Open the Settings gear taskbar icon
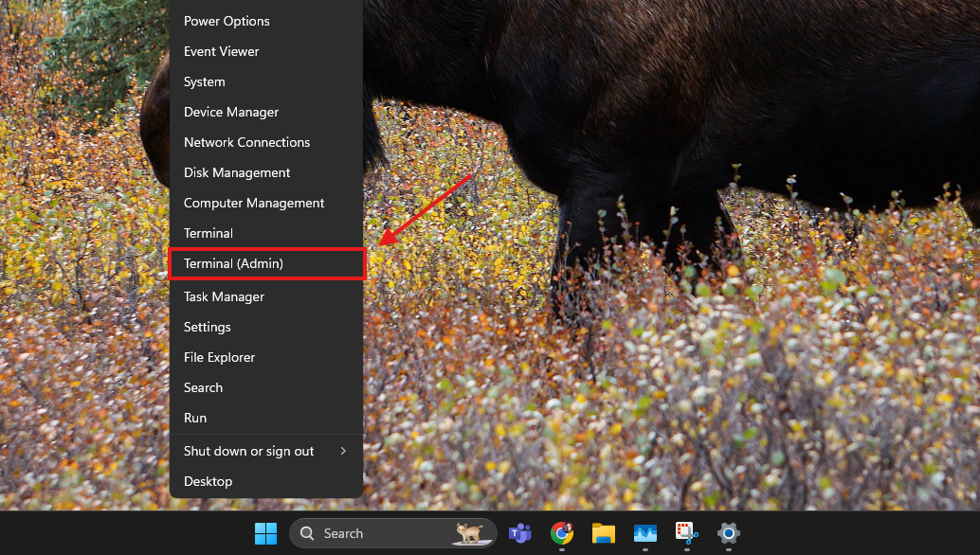This screenshot has height=555, width=980. (728, 533)
